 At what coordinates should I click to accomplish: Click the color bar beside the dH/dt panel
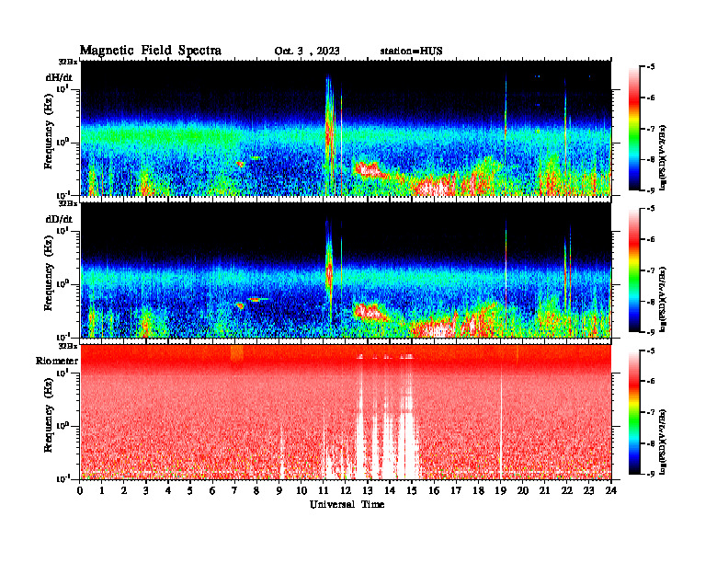633,129
